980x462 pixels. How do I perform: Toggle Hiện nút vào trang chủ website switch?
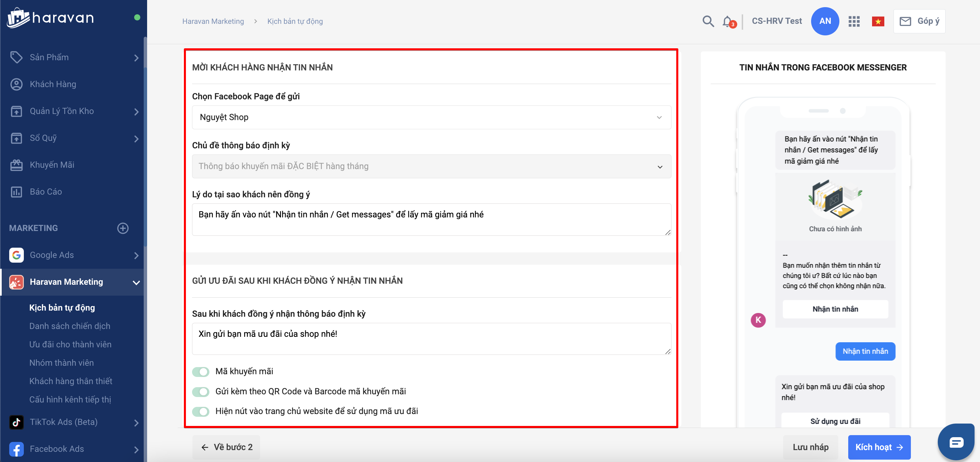point(201,411)
